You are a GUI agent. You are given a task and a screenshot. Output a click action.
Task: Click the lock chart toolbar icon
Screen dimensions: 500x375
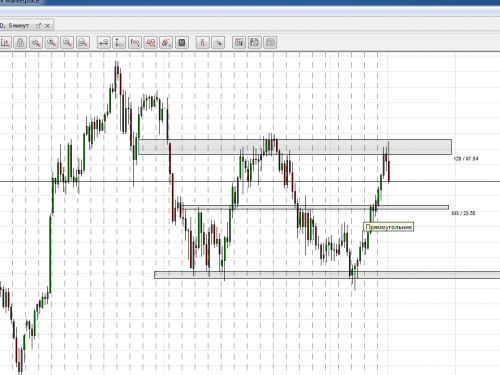coord(20,42)
